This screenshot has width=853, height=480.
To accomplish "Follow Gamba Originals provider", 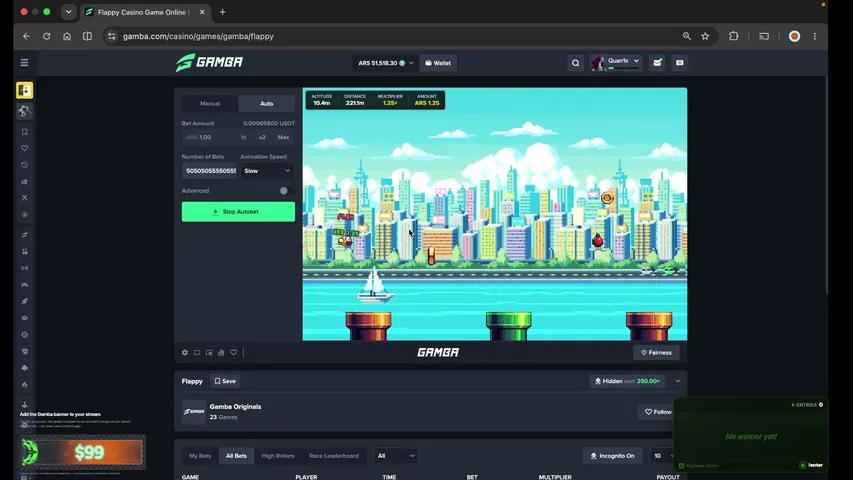I will tap(658, 412).
